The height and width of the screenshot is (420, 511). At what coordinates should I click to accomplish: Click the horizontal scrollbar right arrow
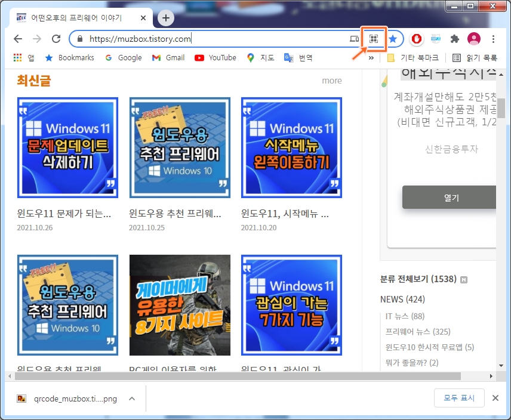click(491, 376)
